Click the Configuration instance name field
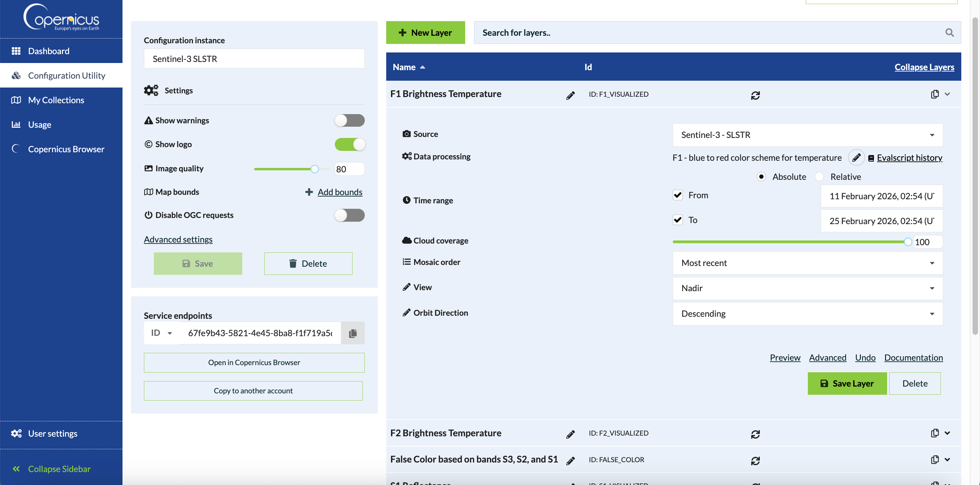 [254, 59]
